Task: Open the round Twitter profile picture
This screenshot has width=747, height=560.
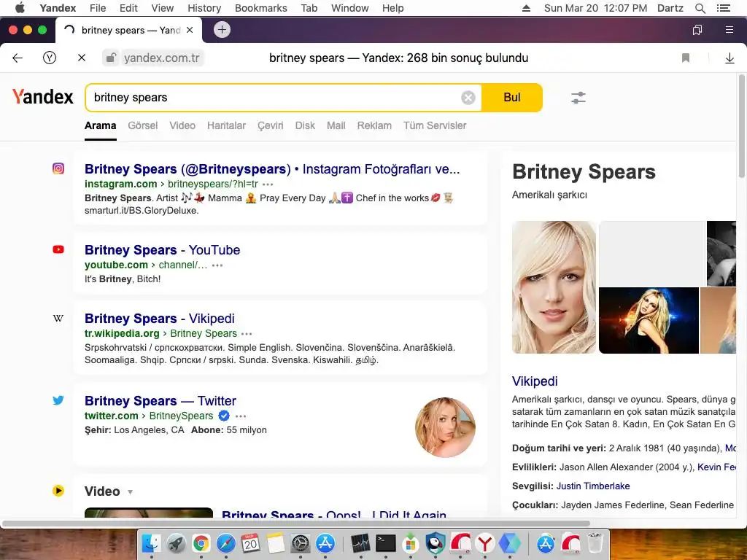Action: [445, 427]
